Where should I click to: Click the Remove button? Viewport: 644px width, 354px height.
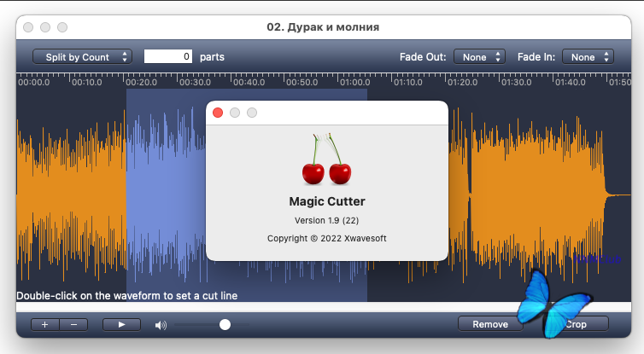coord(490,324)
